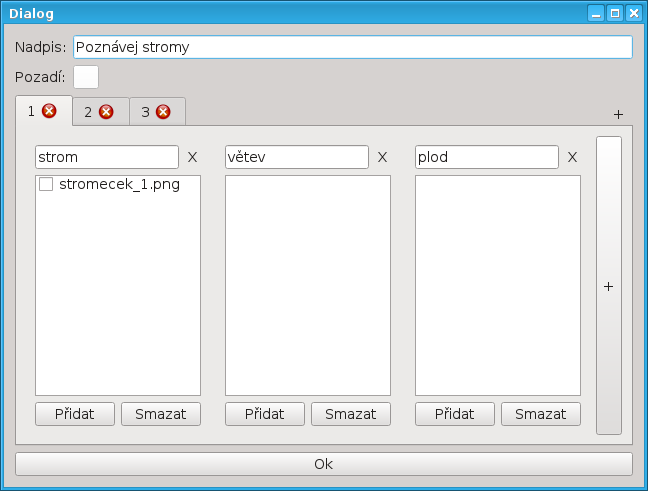The width and height of the screenshot is (648, 491).
Task: Toggle the stromecek_1.png checkbox
Action: click(46, 185)
